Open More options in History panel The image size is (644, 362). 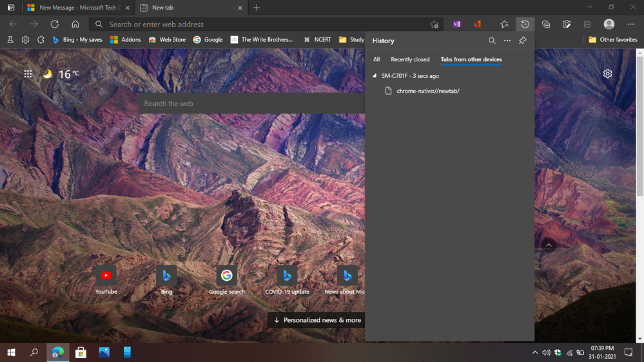pos(507,41)
